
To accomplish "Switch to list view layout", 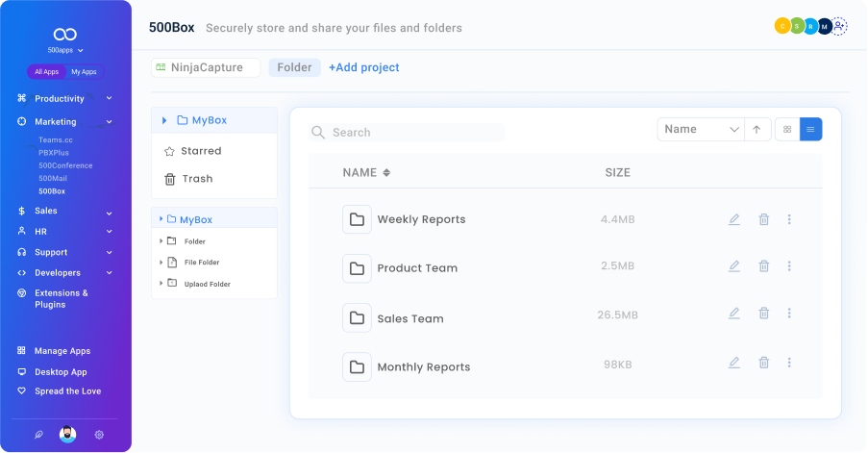I will point(810,129).
